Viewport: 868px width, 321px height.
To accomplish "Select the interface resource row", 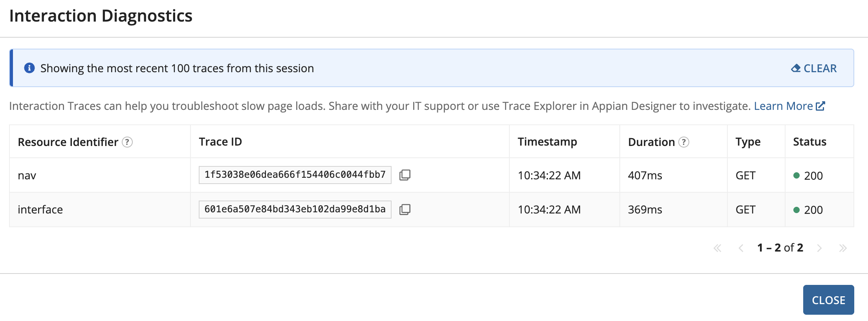I will pyautogui.click(x=431, y=210).
